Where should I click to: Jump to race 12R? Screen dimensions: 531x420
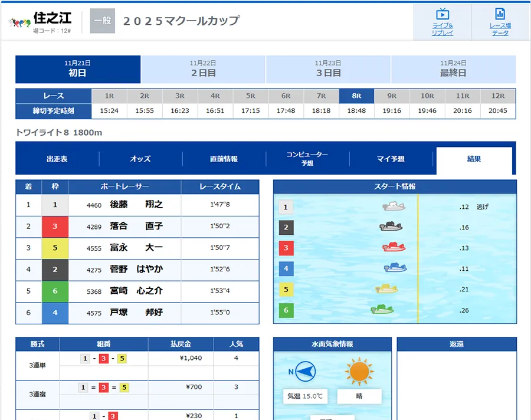point(497,96)
